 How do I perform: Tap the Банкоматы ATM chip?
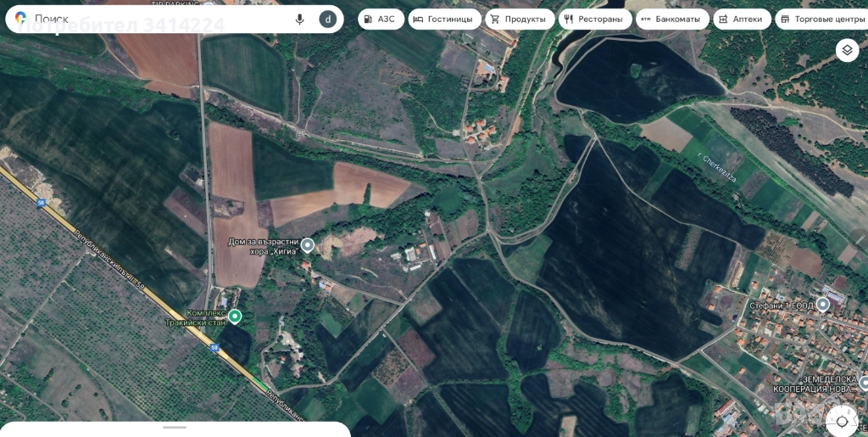point(671,19)
